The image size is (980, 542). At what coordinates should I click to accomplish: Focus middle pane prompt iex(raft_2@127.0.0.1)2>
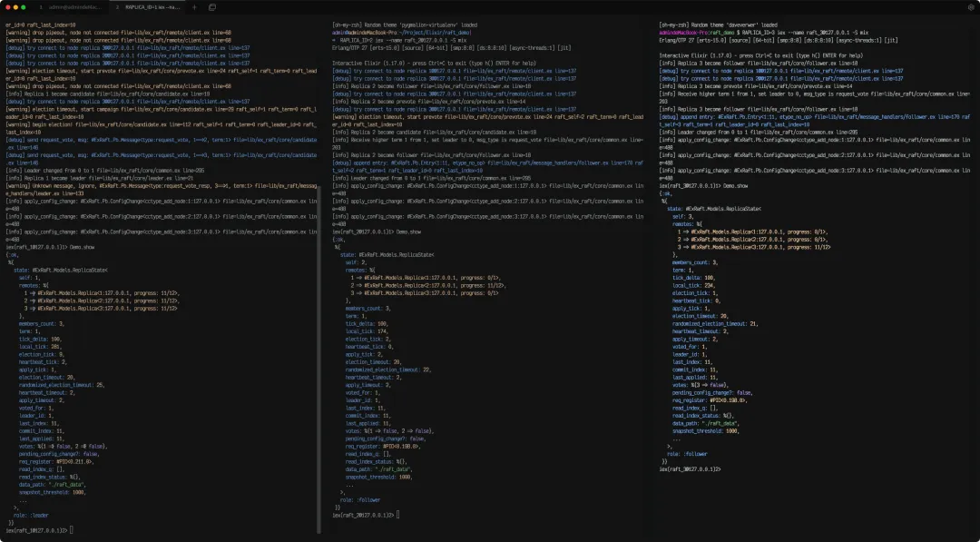point(363,515)
